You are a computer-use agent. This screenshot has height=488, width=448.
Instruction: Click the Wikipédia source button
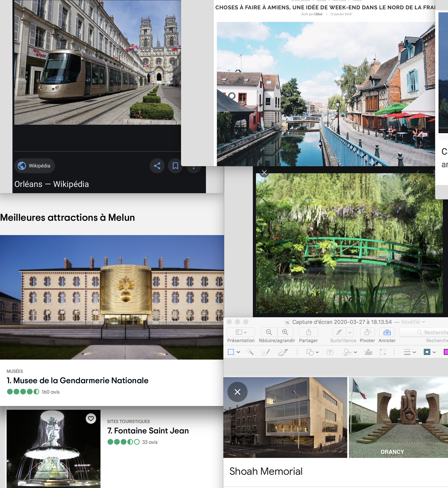point(35,166)
